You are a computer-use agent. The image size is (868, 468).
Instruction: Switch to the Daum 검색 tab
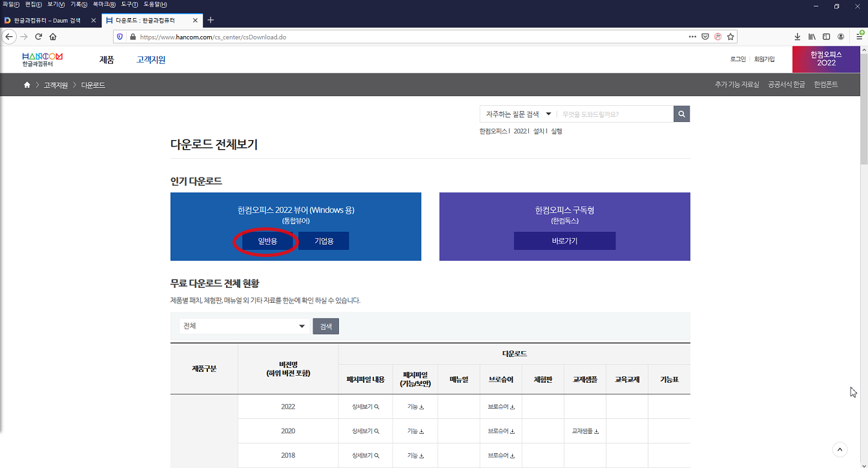point(49,20)
